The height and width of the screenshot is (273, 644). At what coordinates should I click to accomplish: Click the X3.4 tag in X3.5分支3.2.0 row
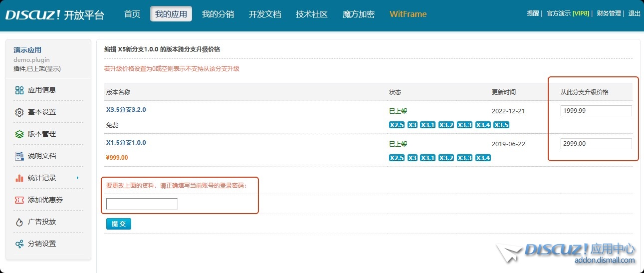coord(483,125)
